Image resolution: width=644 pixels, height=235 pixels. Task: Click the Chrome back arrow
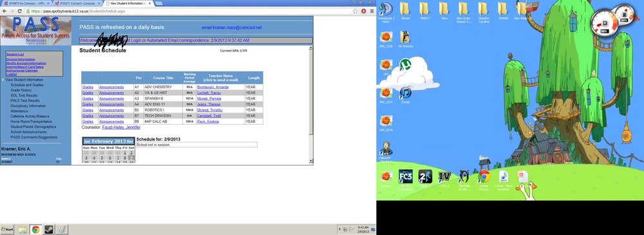click(4, 11)
